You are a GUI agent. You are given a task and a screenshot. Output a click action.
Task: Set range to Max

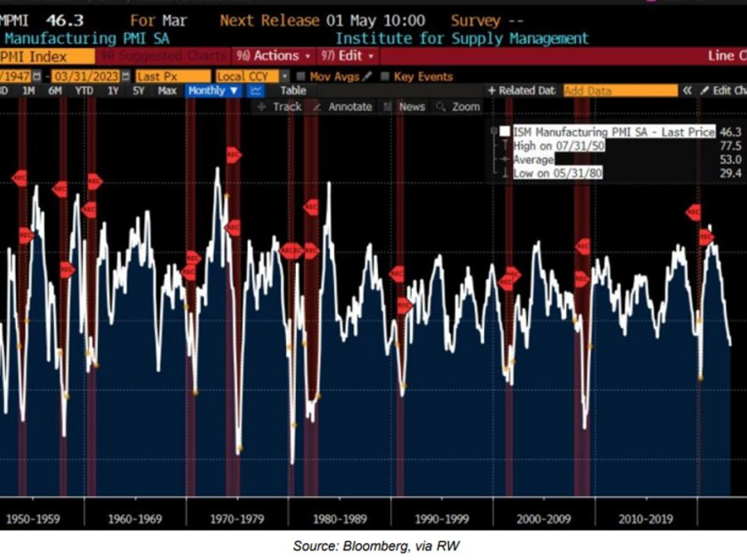coord(167,91)
